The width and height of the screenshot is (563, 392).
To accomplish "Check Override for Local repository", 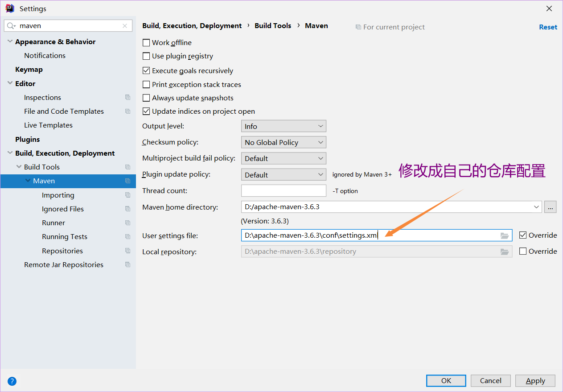I will [523, 251].
